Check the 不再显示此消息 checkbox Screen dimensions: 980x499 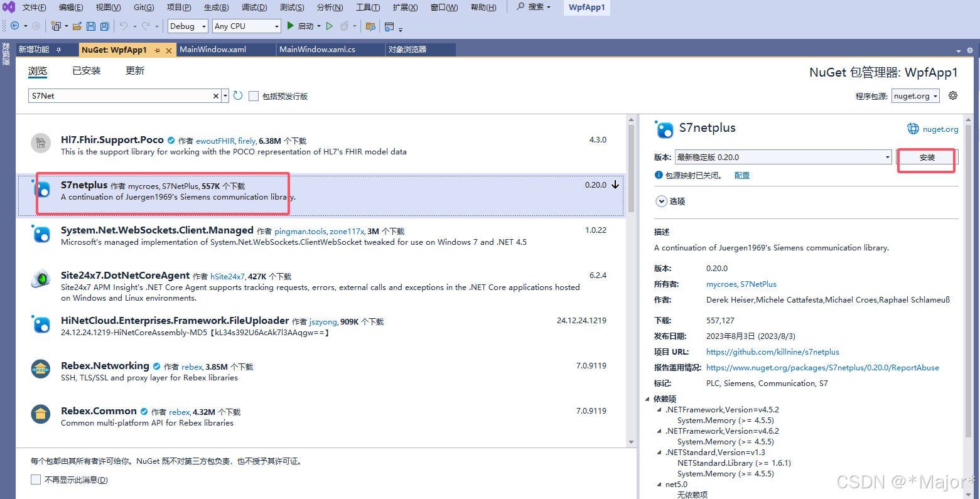click(x=36, y=480)
